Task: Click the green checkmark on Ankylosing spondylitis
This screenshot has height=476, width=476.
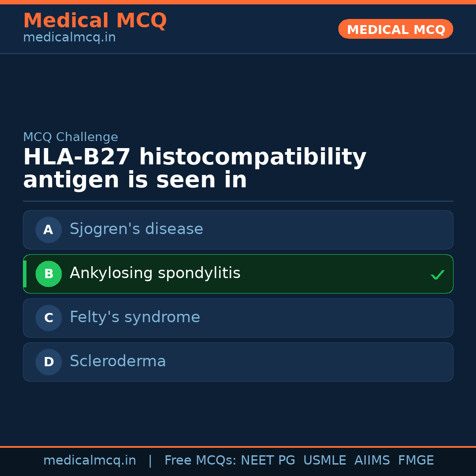Action: pyautogui.click(x=437, y=275)
